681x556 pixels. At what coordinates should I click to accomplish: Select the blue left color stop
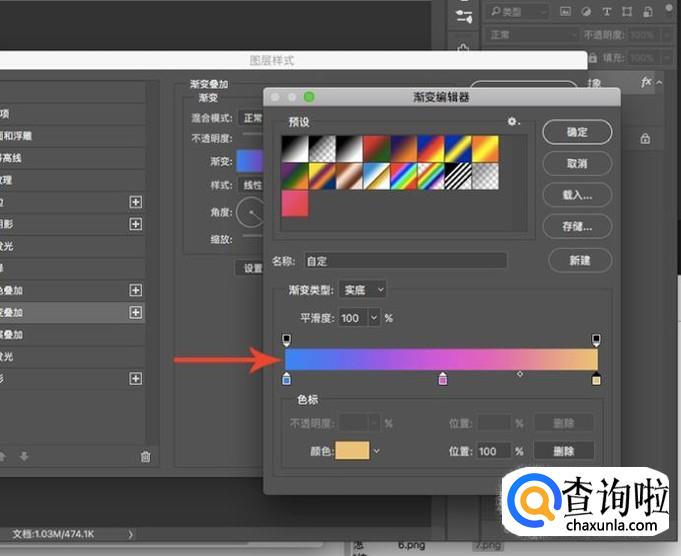[287, 379]
